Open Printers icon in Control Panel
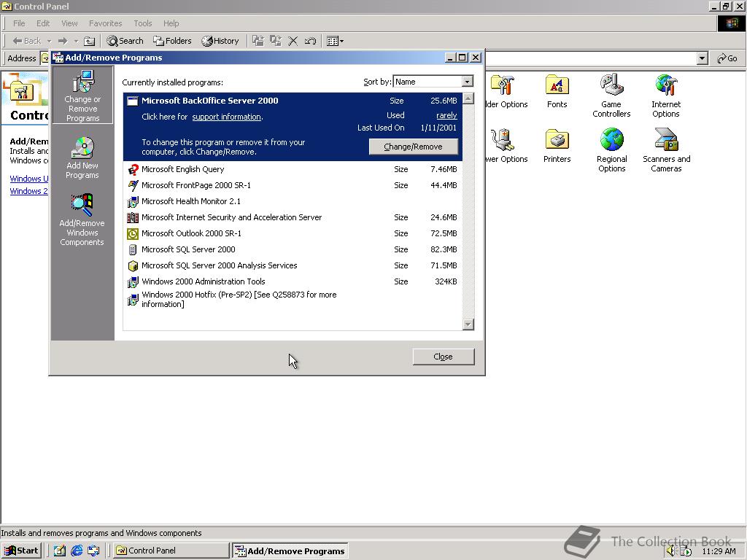Viewport: 747px width, 560px height. tap(557, 146)
